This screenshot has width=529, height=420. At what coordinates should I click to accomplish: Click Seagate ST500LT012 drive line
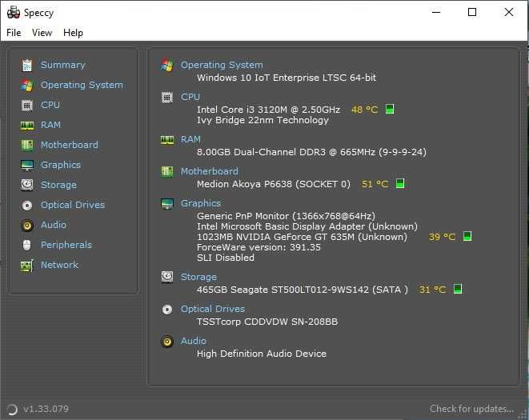303,290
